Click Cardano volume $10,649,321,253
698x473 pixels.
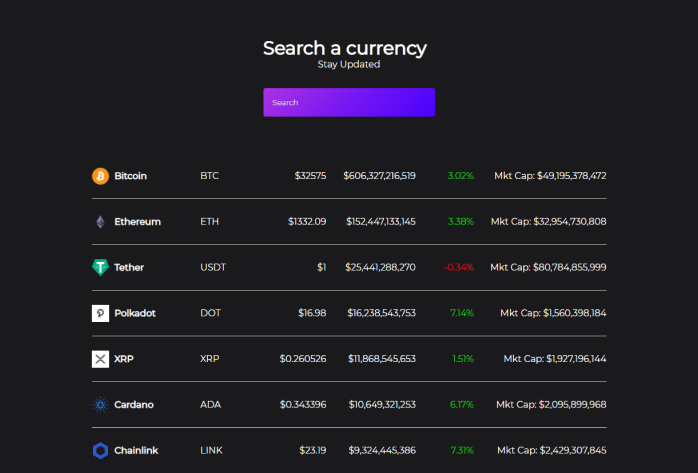click(382, 405)
